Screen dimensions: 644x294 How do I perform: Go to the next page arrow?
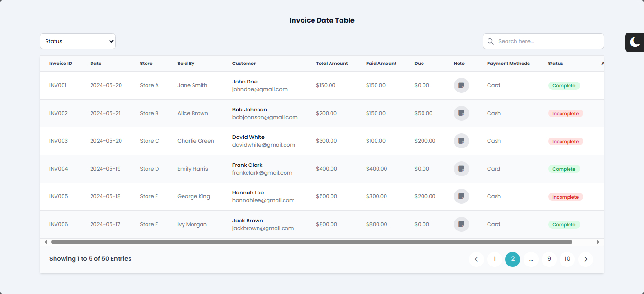[x=586, y=259]
